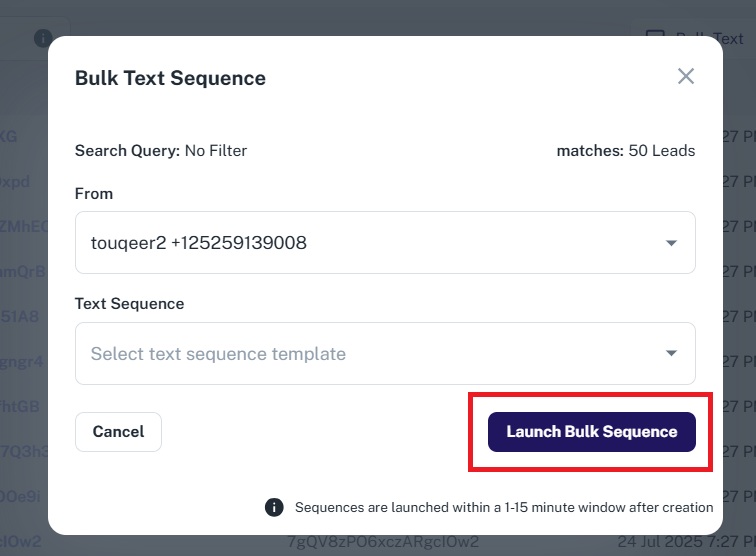Click the 7gQV8zPO6xczARgclOw2 ID below the dialog

click(383, 542)
